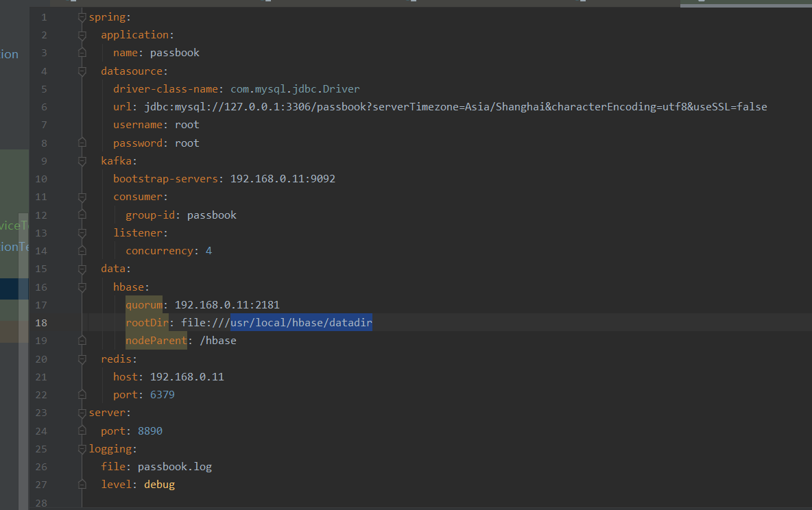This screenshot has width=812, height=510.
Task: Click the highlighted 'quorum' key
Action: 144,305
